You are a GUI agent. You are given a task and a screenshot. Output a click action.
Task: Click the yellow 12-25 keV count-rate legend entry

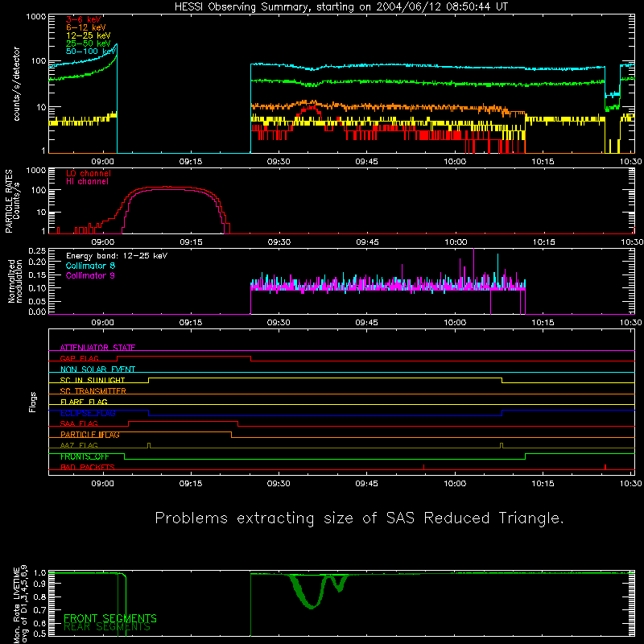tap(88, 35)
